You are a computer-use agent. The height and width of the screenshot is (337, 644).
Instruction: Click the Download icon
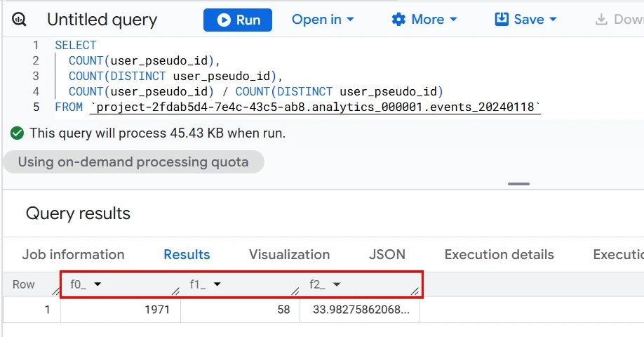click(x=601, y=20)
